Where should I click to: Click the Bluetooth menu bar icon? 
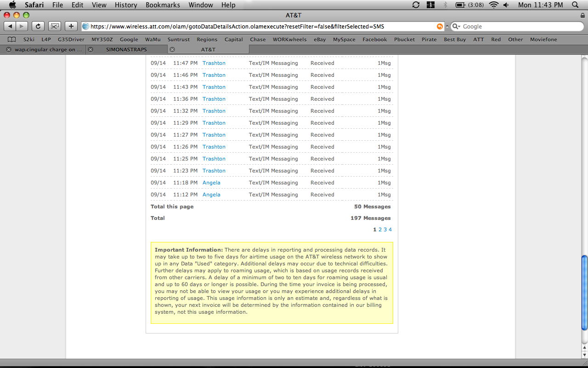pyautogui.click(x=445, y=5)
